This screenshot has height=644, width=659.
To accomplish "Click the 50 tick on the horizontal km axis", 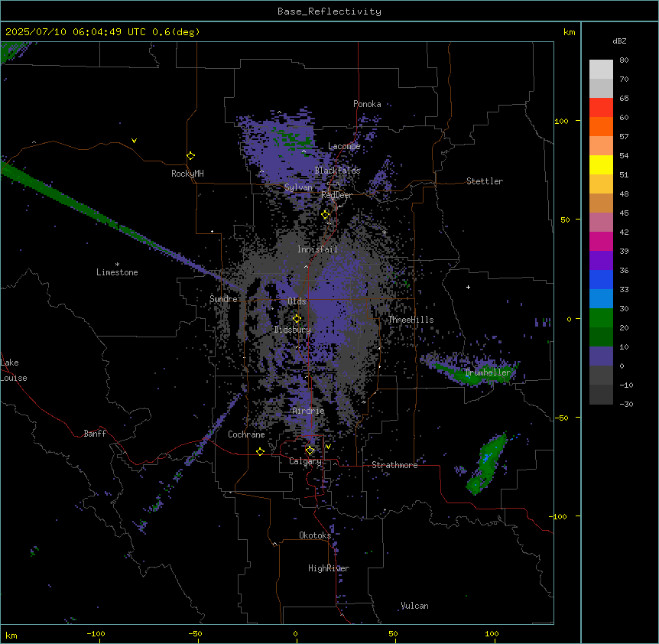I will click(393, 633).
